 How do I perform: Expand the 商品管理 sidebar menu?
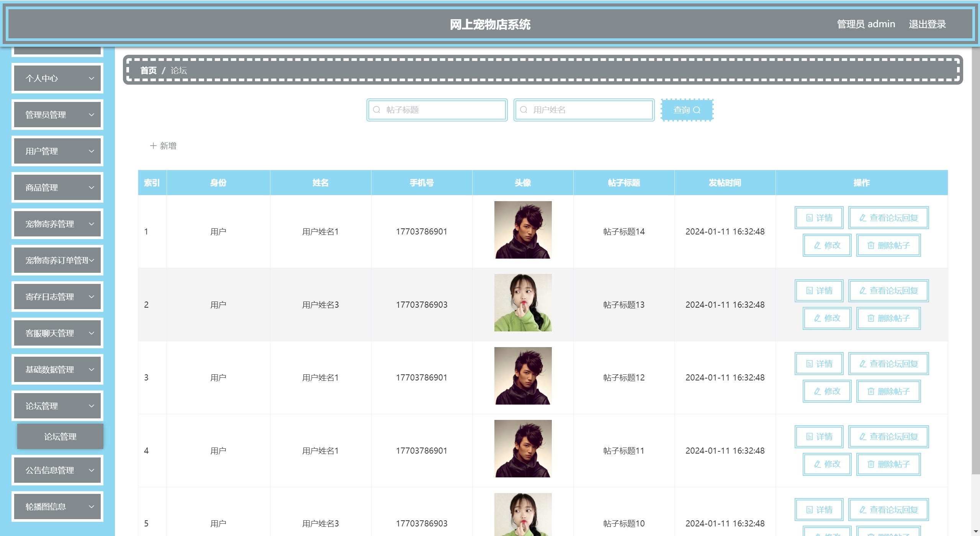[57, 187]
